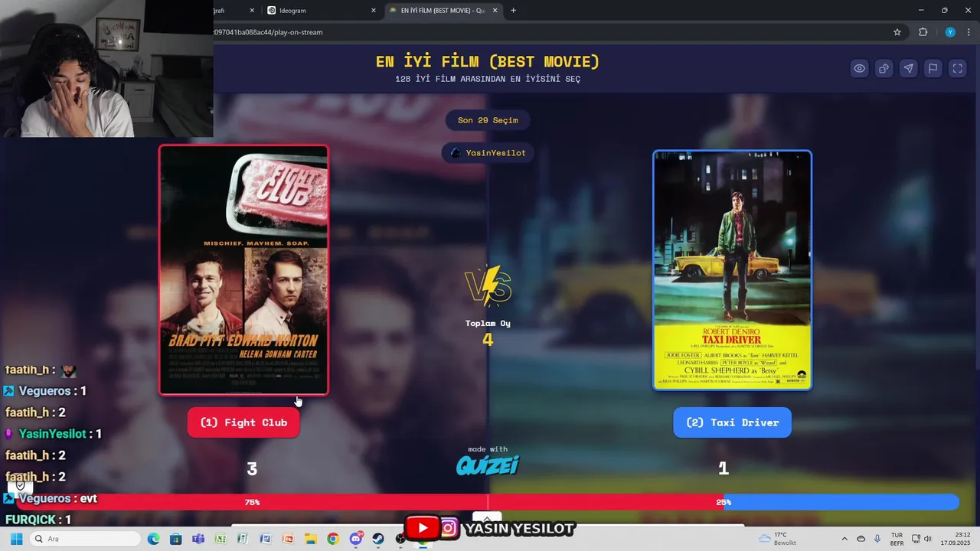Open Microsoft Edge from the taskbar

pyautogui.click(x=153, y=539)
